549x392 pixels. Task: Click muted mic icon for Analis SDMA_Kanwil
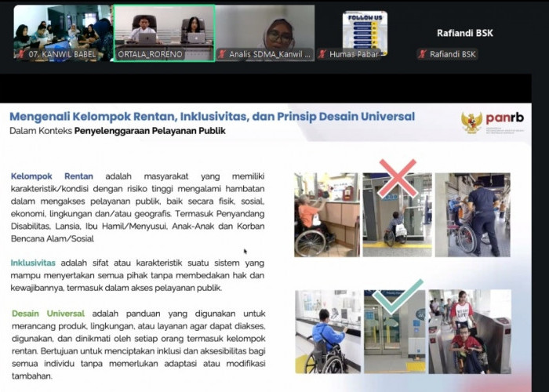click(x=222, y=54)
